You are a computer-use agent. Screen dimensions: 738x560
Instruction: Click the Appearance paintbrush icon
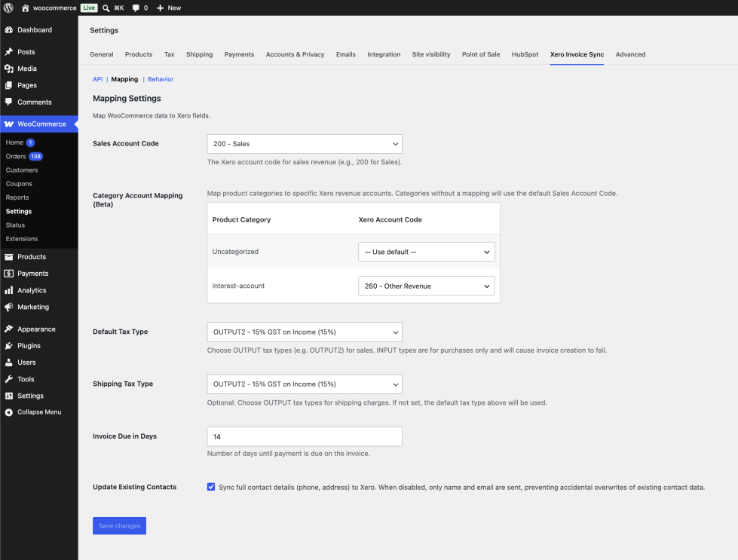click(x=9, y=329)
